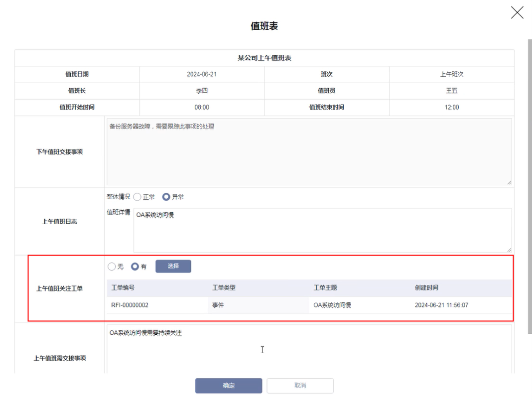Click into the 值班详情 text box
The width and height of the screenshot is (532, 402).
click(x=322, y=230)
